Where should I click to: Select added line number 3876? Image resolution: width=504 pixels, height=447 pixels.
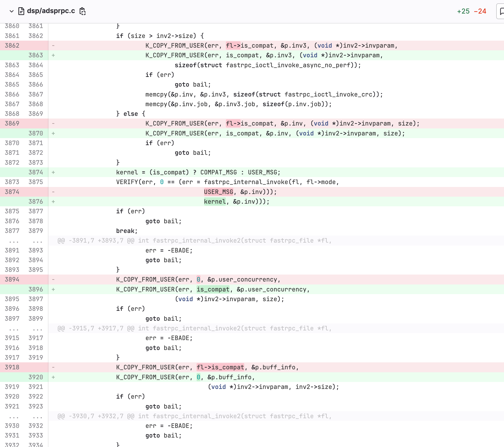(36, 201)
